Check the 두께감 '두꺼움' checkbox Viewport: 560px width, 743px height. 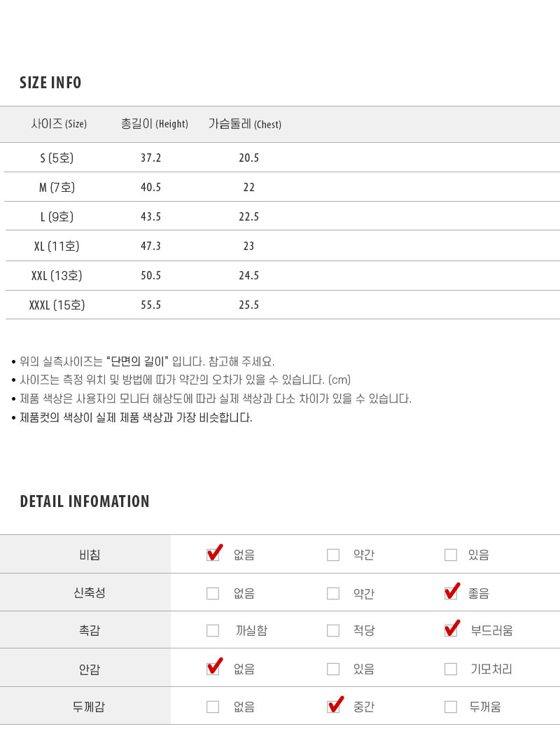(451, 707)
